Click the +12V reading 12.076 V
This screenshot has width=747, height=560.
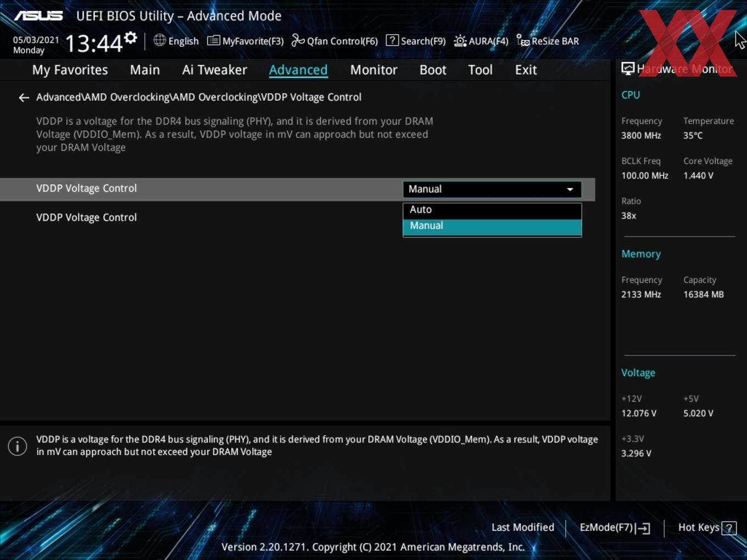point(639,413)
